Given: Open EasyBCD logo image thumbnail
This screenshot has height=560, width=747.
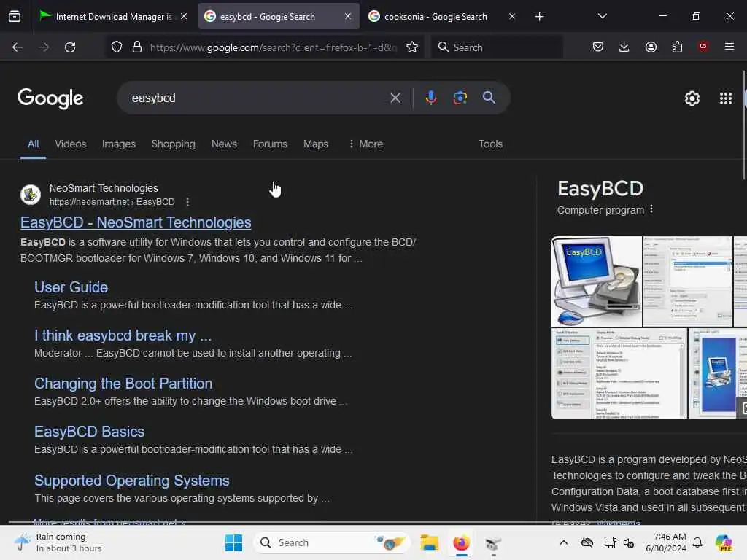Looking at the screenshot, I should pyautogui.click(x=597, y=281).
